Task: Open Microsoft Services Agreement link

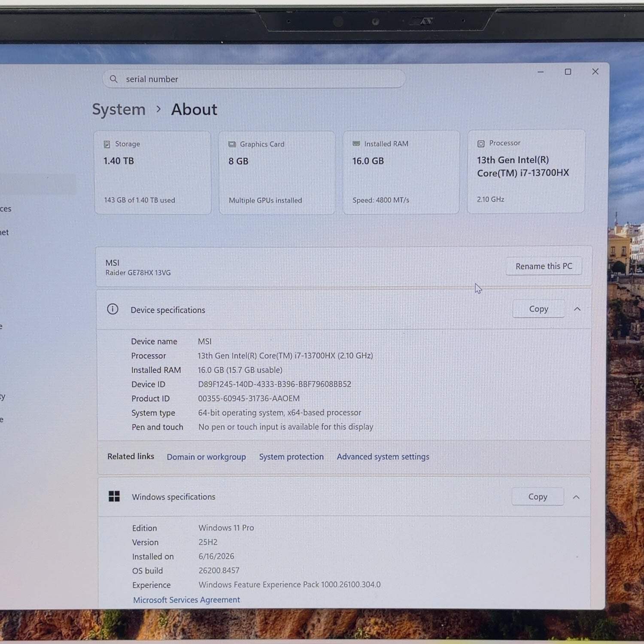Action: point(186,600)
